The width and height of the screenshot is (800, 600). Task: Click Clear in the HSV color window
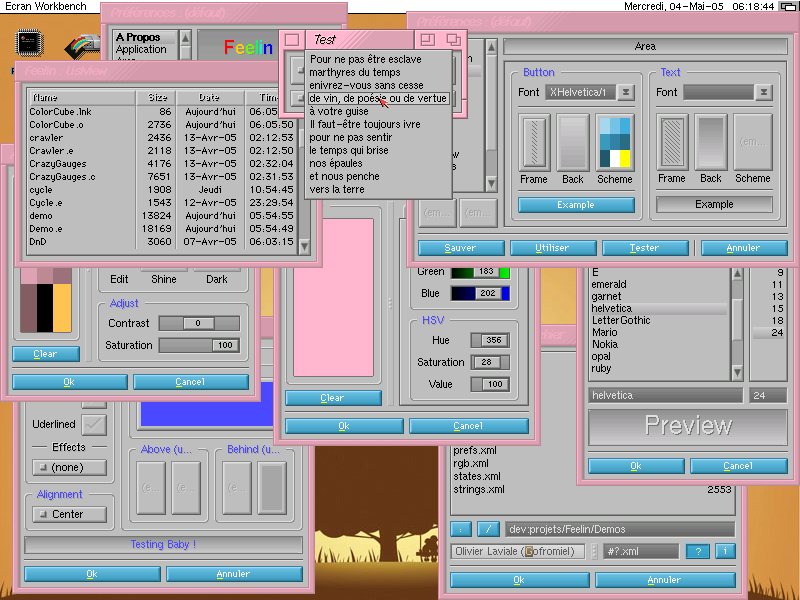tap(333, 398)
